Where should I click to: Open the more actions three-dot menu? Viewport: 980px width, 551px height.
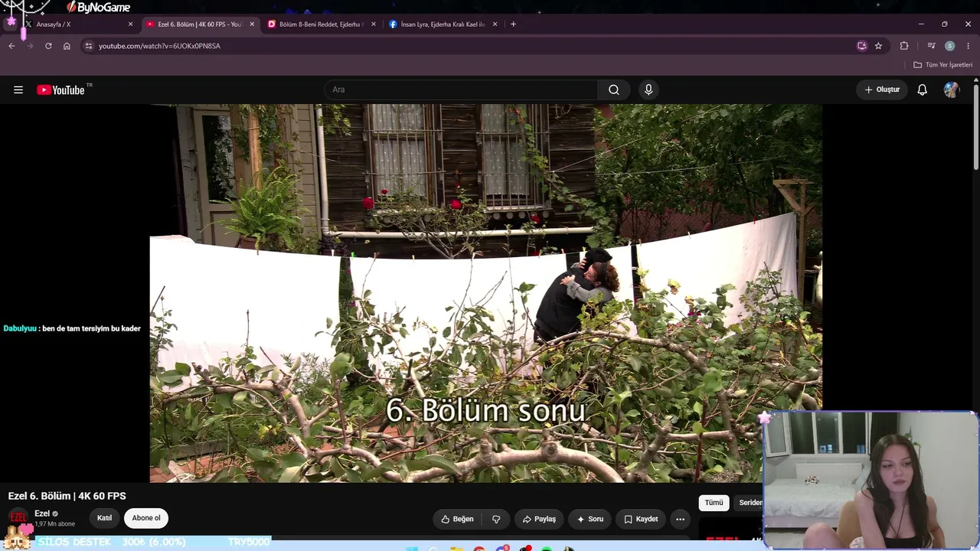coord(680,519)
